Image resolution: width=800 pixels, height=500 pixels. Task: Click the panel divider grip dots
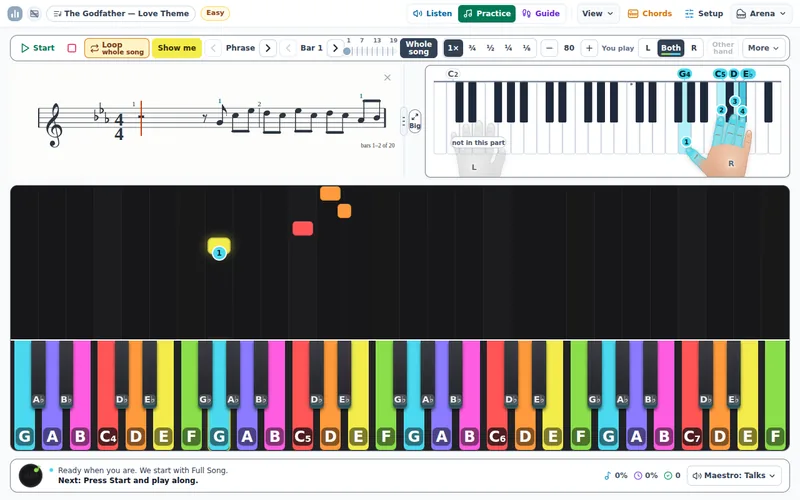404,121
